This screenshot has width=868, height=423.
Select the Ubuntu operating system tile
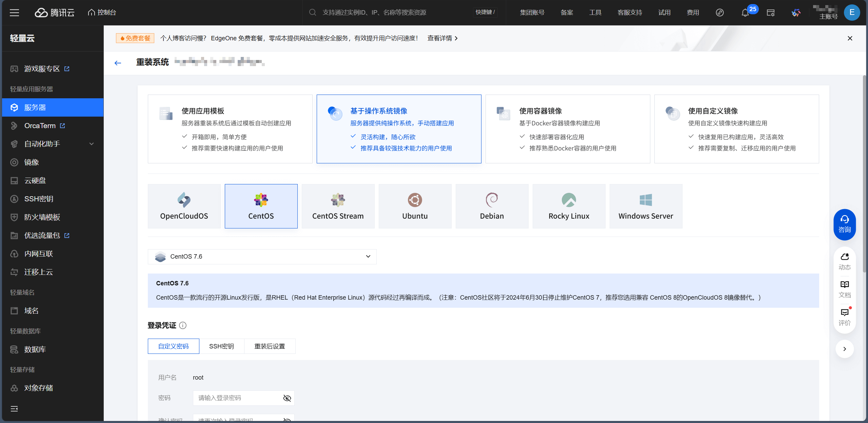pyautogui.click(x=415, y=206)
